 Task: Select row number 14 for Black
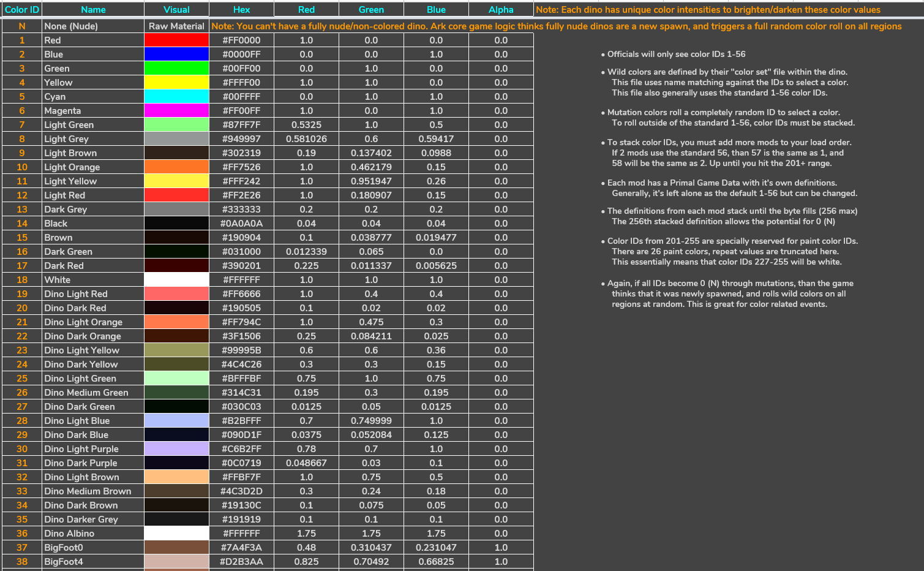pos(21,223)
